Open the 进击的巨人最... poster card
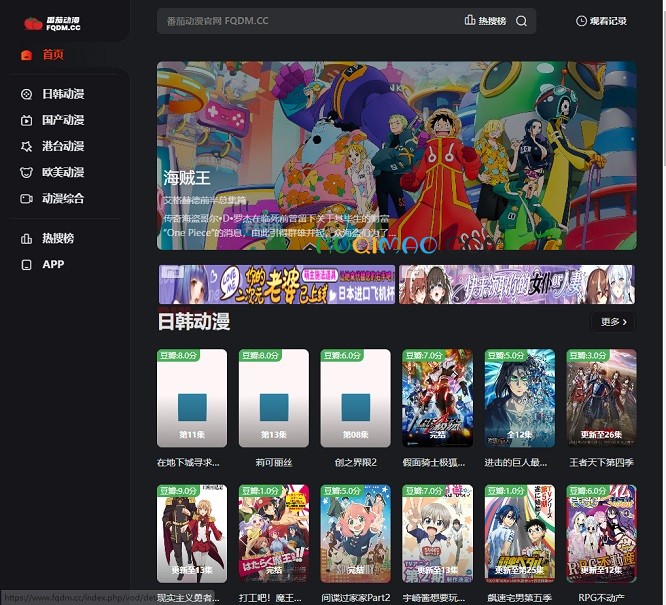 [x=519, y=398]
